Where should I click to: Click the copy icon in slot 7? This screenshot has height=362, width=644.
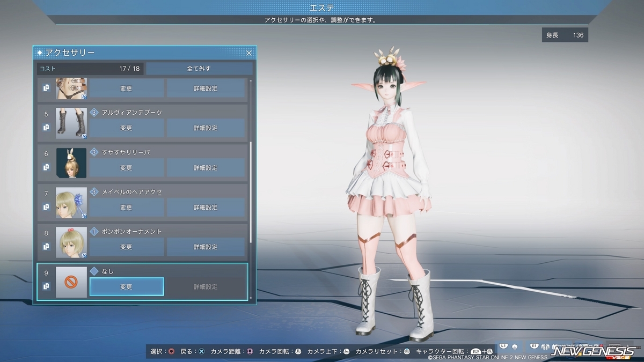pyautogui.click(x=46, y=207)
